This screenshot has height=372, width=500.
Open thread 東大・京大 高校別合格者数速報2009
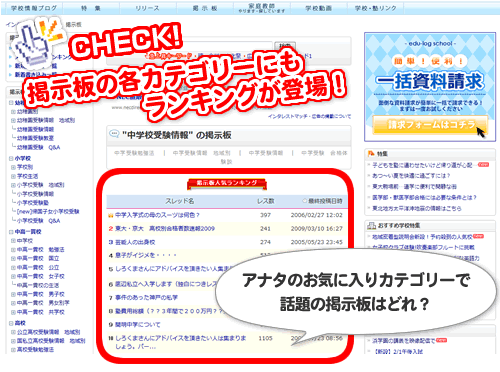click(165, 228)
